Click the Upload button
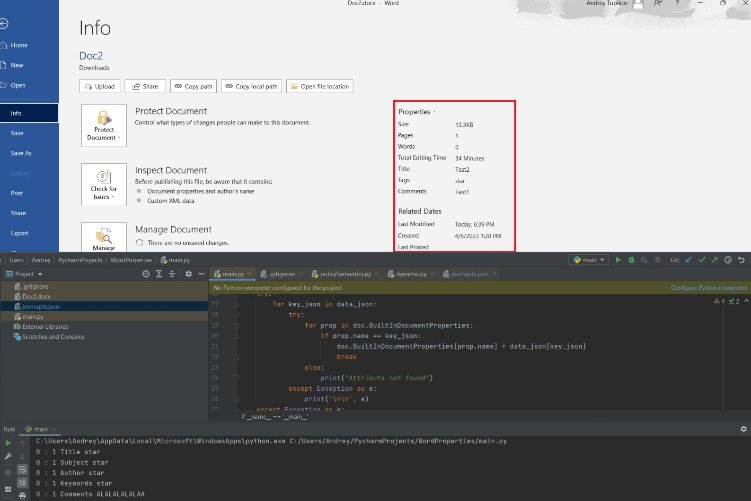The image size is (751, 501). 100,86
